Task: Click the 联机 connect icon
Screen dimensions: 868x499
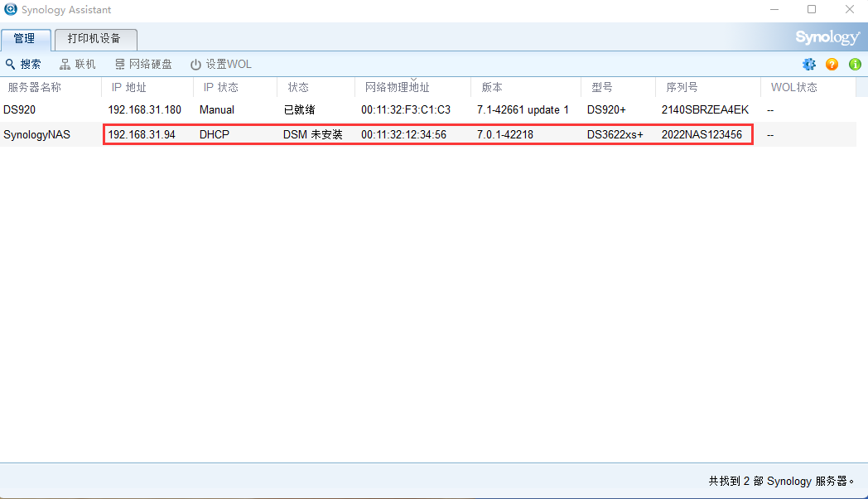Action: 65,65
